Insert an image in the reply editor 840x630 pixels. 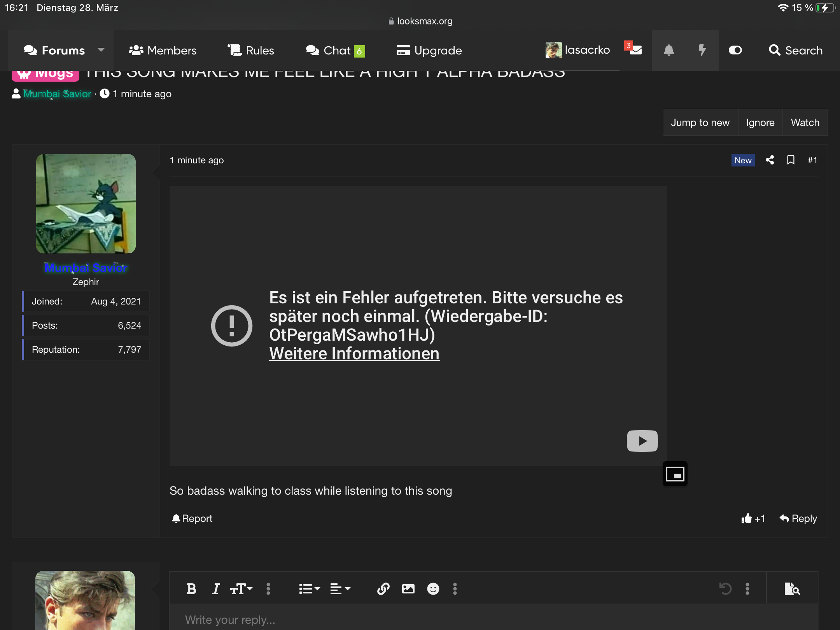pos(408,589)
